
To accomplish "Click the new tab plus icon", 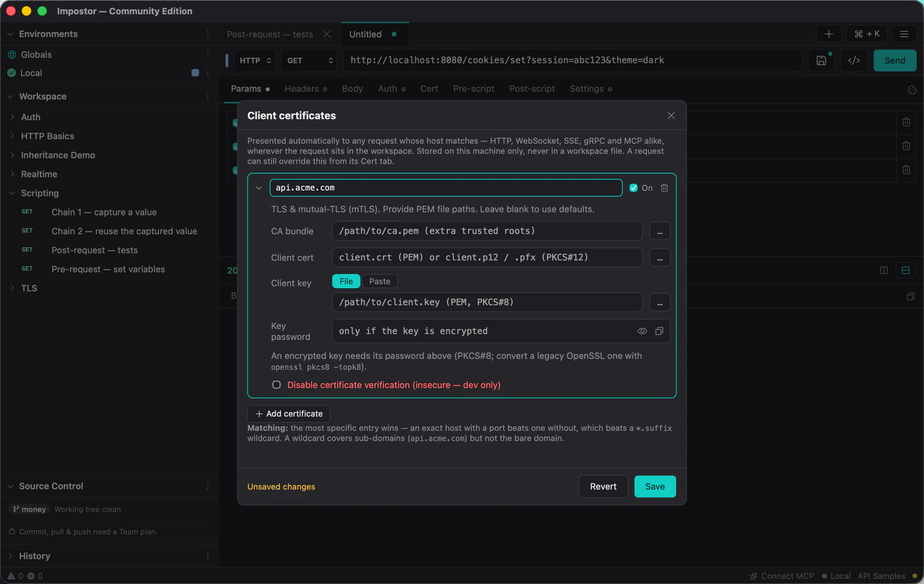I will (x=829, y=34).
